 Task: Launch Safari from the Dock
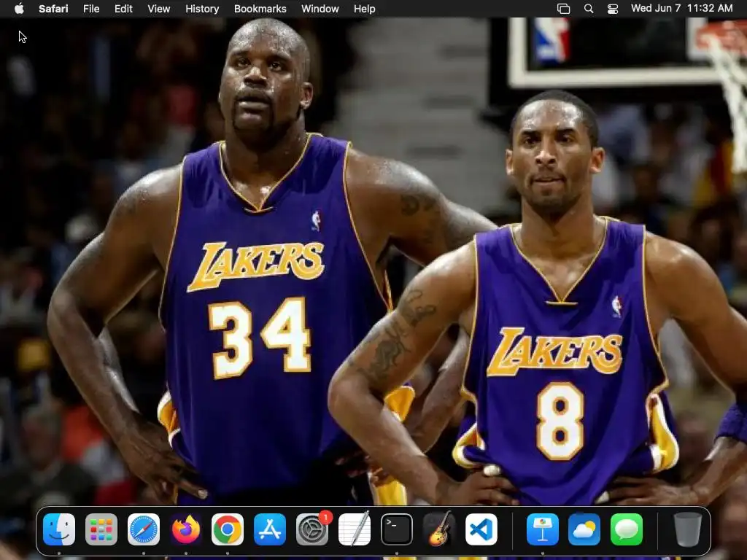click(144, 529)
